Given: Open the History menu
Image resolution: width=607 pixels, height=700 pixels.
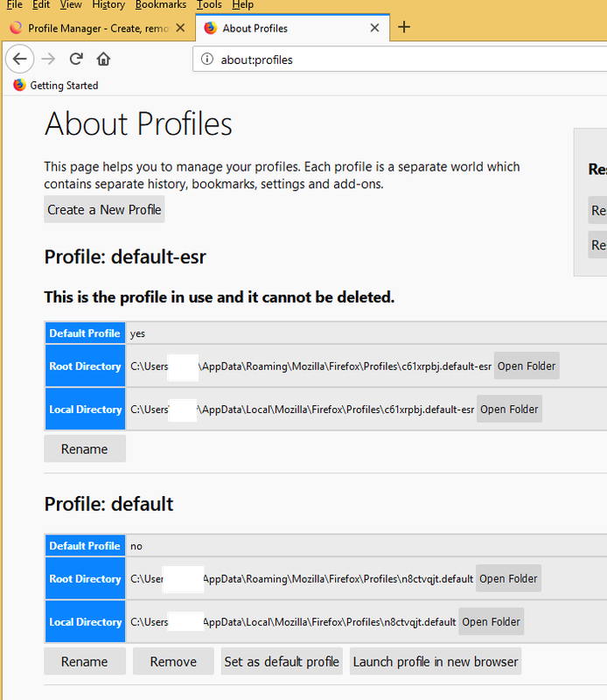Looking at the screenshot, I should (108, 5).
